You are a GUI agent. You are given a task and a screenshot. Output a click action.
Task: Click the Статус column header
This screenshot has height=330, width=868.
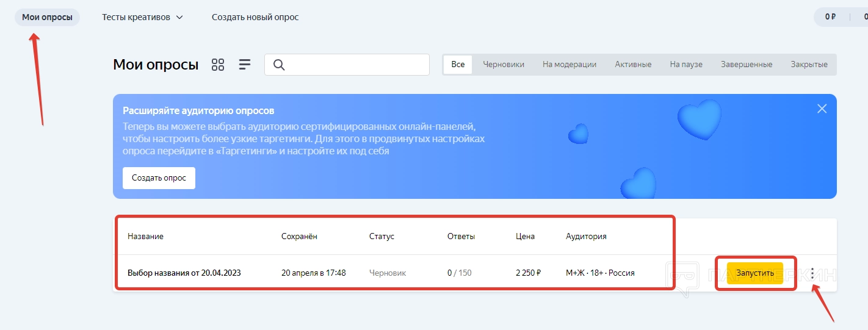(382, 236)
